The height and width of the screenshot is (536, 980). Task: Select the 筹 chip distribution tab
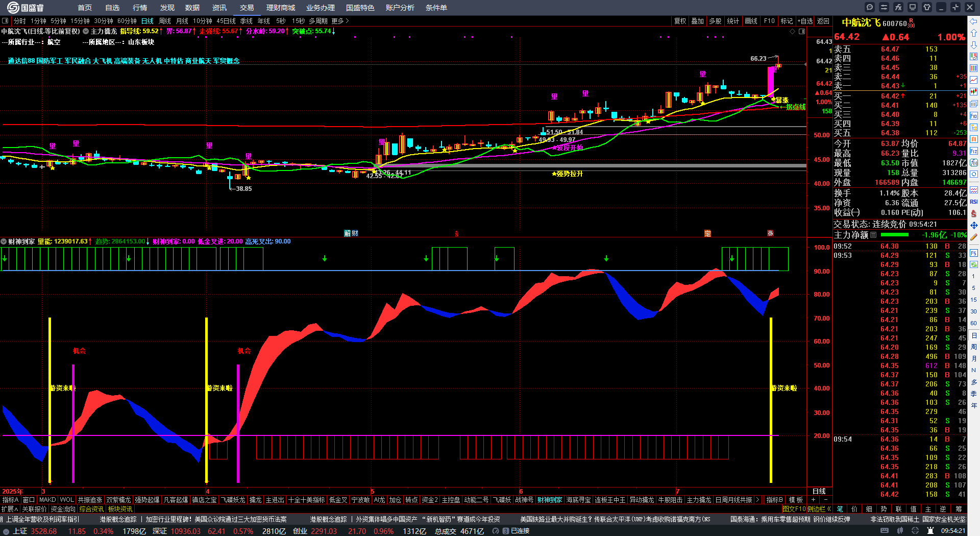point(959,509)
